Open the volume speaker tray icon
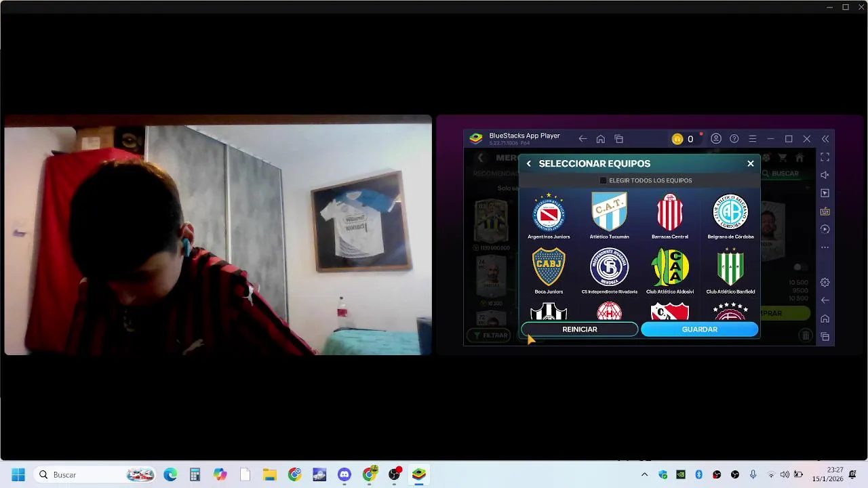 click(785, 474)
